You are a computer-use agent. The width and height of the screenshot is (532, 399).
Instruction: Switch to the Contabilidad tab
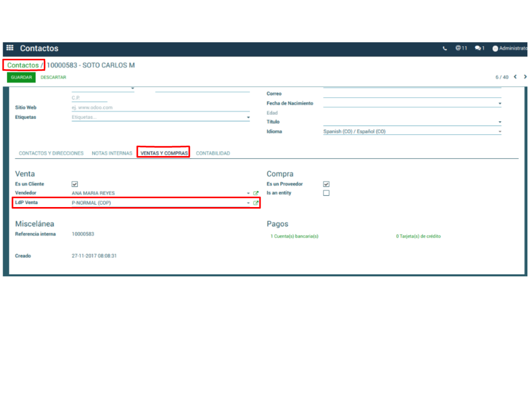click(213, 153)
